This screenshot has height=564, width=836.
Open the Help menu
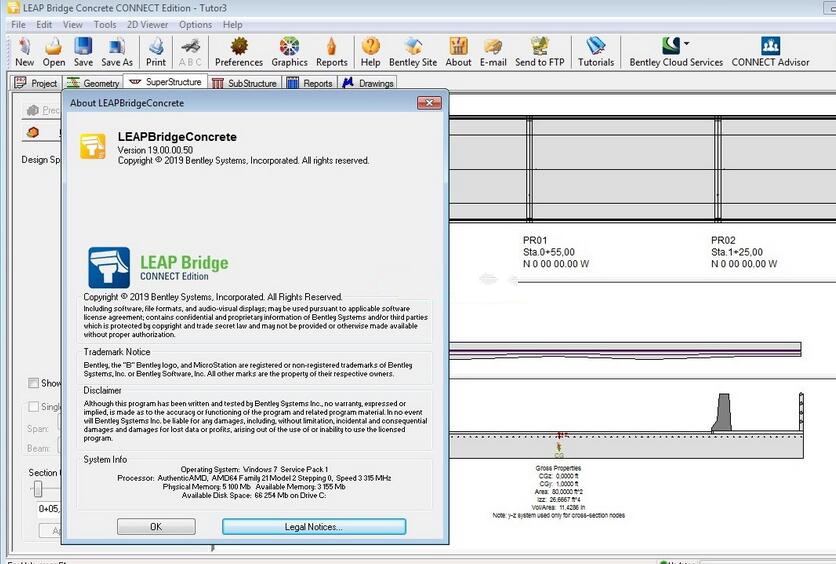point(232,25)
